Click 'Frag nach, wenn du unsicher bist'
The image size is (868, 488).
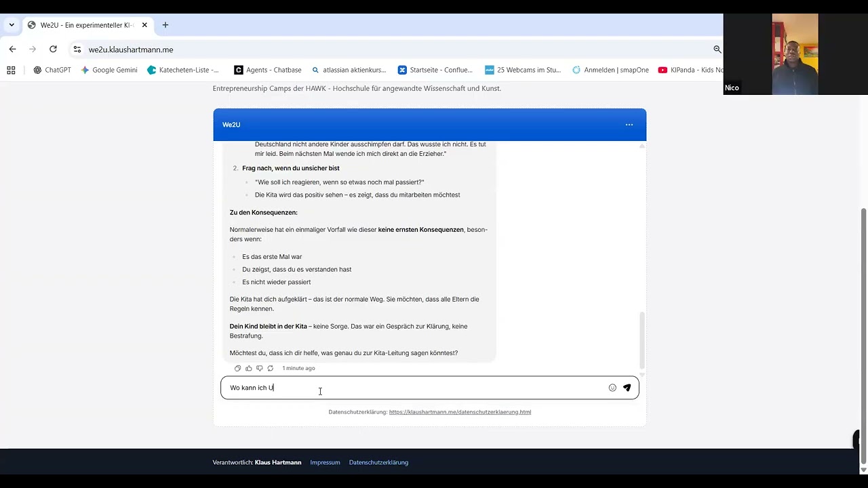291,168
